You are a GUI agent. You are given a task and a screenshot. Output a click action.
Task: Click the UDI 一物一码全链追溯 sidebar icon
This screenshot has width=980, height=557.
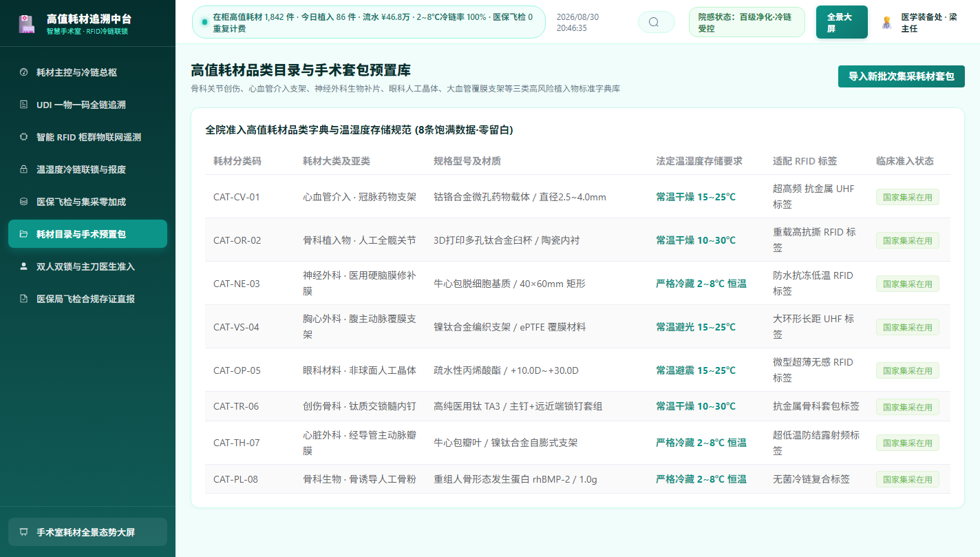click(24, 105)
